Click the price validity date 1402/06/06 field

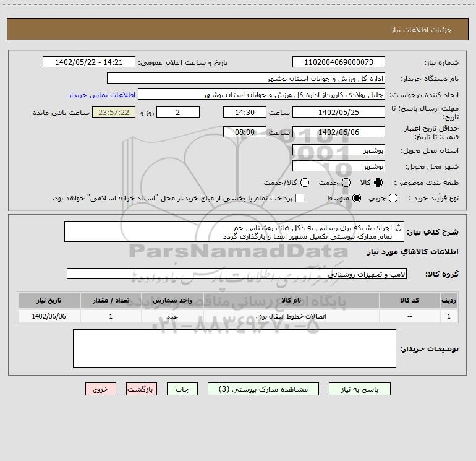pos(339,132)
